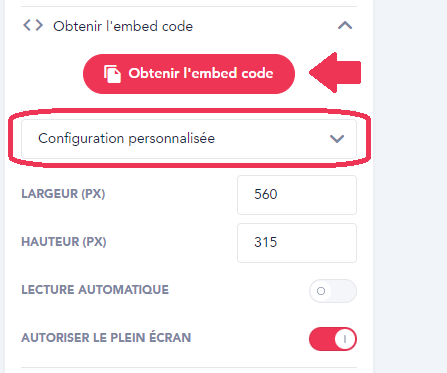Disable the Autoriser le plein écran toggle

[333, 339]
